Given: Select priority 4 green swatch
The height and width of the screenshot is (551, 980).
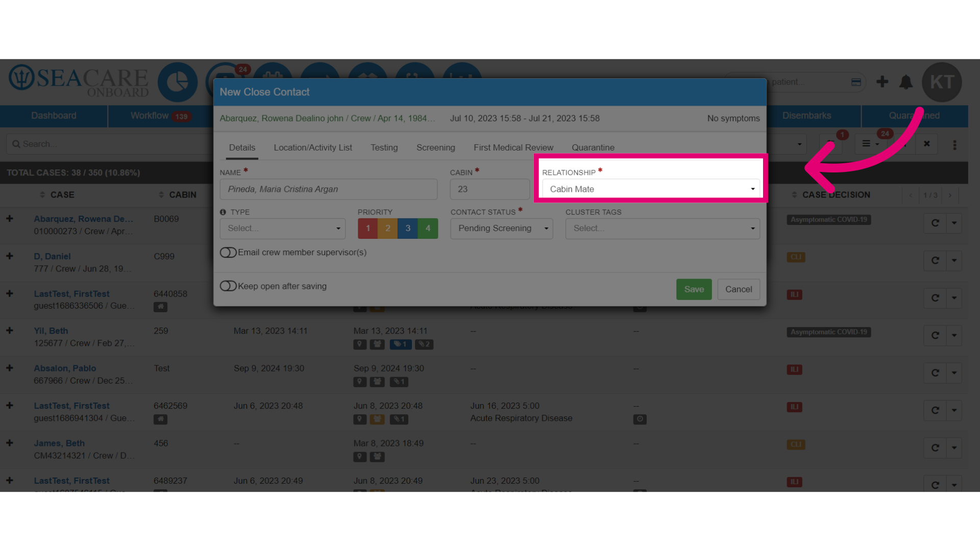Looking at the screenshot, I should (x=428, y=229).
